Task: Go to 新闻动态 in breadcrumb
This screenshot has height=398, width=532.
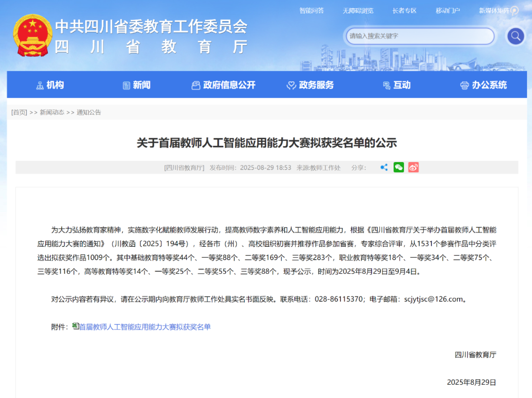Action: (52, 112)
